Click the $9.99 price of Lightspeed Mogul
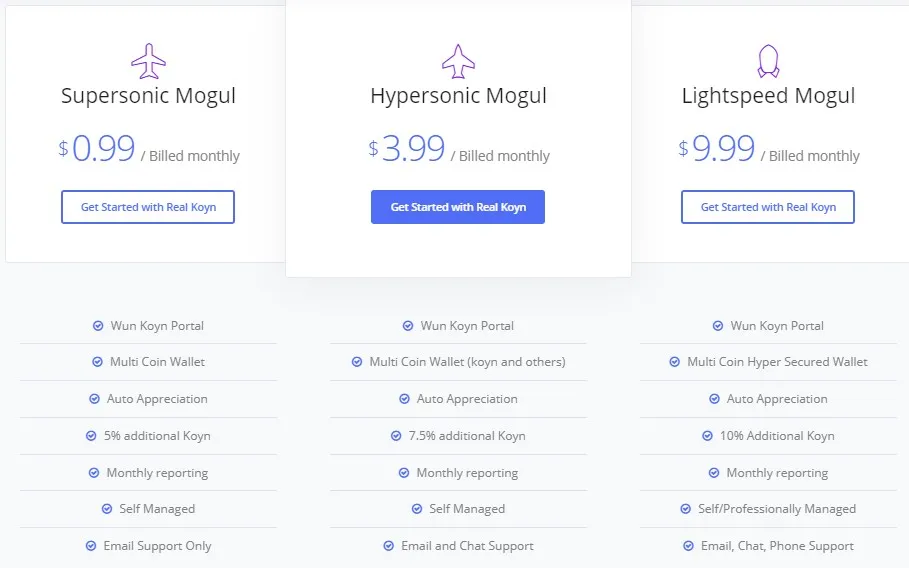 (717, 148)
